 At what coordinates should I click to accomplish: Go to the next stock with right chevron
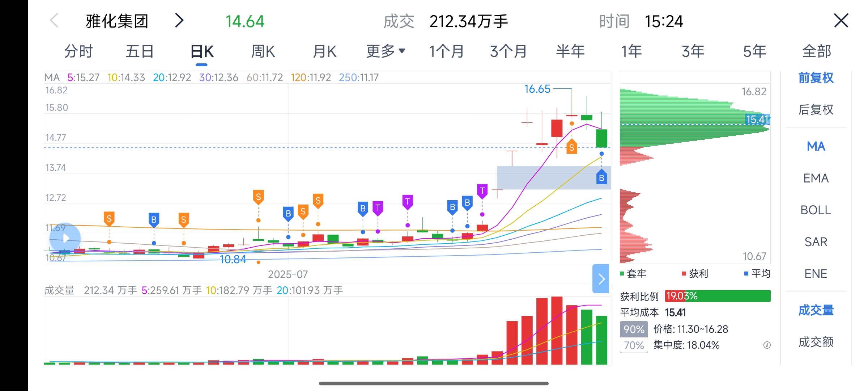pos(179,21)
